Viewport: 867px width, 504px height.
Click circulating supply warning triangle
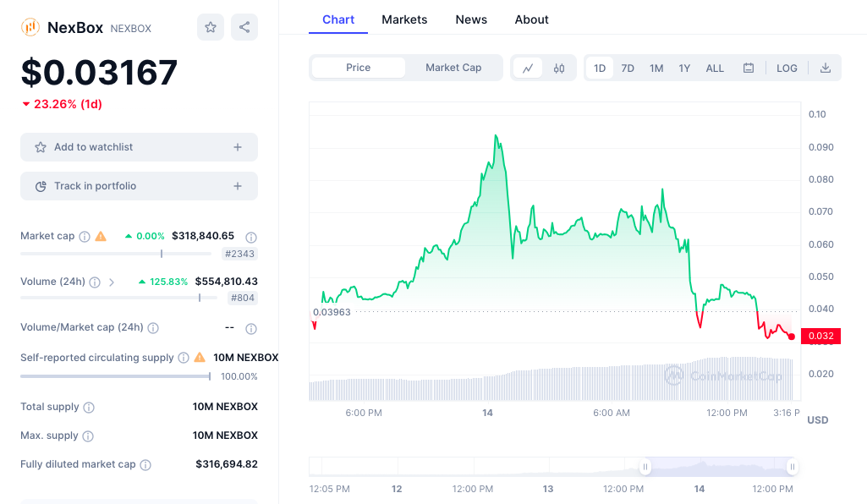coord(200,357)
